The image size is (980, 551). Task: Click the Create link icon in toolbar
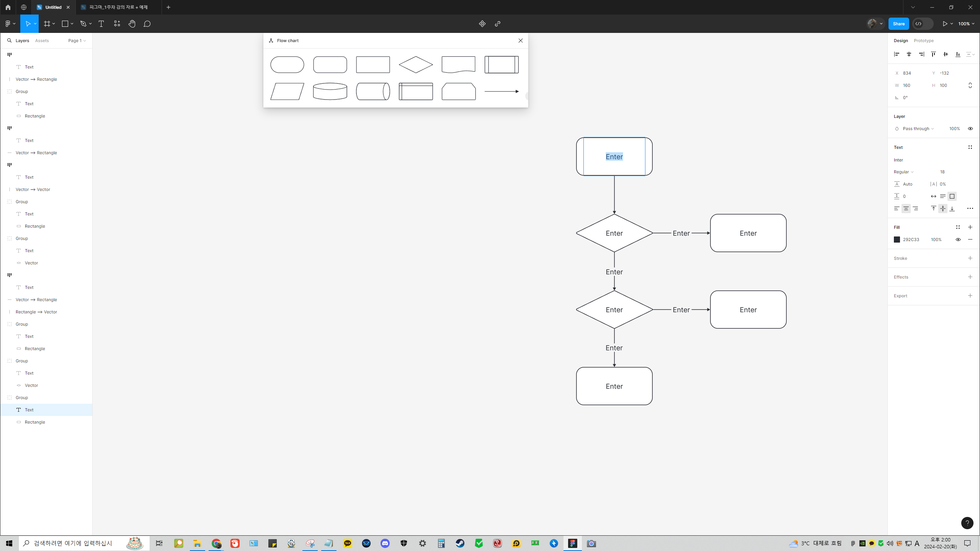pyautogui.click(x=498, y=24)
